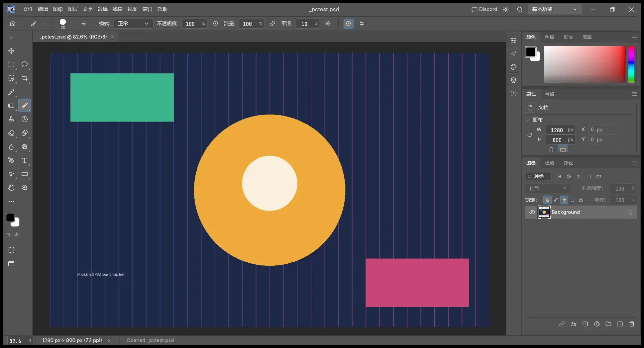Open smoothing settings gear icon
Viewport: 644px width, 348px height.
coord(328,24)
